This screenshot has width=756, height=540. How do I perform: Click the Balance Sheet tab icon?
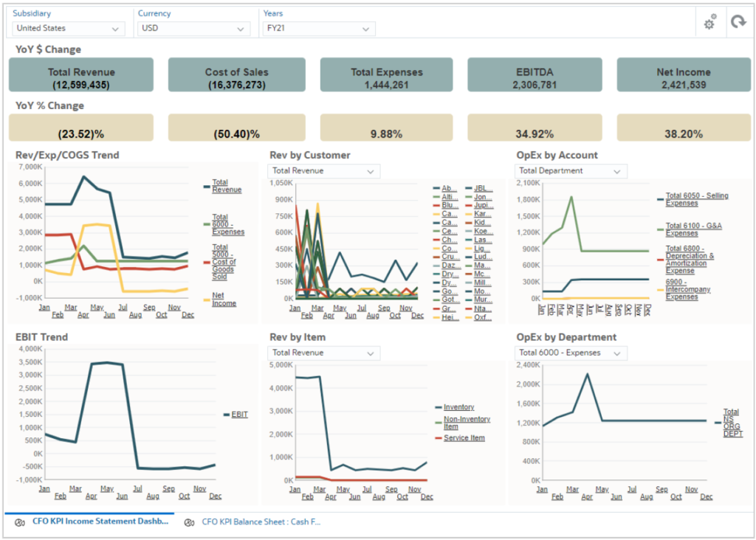point(189,522)
